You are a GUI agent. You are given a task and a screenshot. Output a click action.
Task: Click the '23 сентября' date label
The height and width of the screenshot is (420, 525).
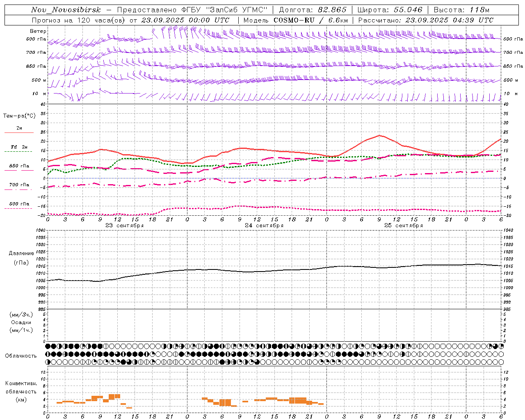pyautogui.click(x=125, y=226)
